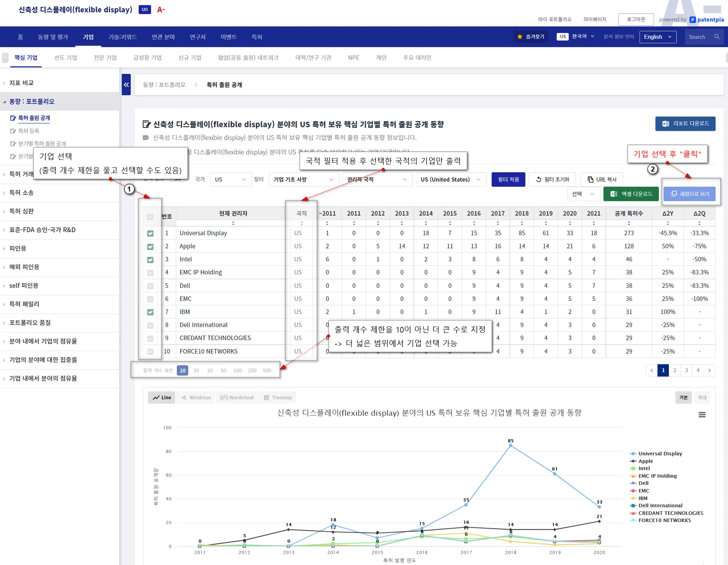The image size is (728, 565).
Task: Click the favorites star icon
Action: (x=520, y=37)
